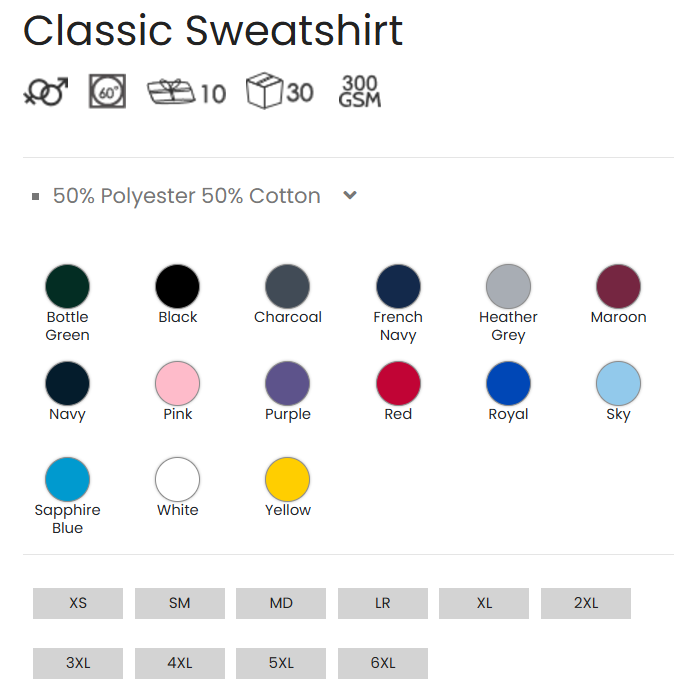
Task: Select the Pink color swatch
Action: coord(178,383)
